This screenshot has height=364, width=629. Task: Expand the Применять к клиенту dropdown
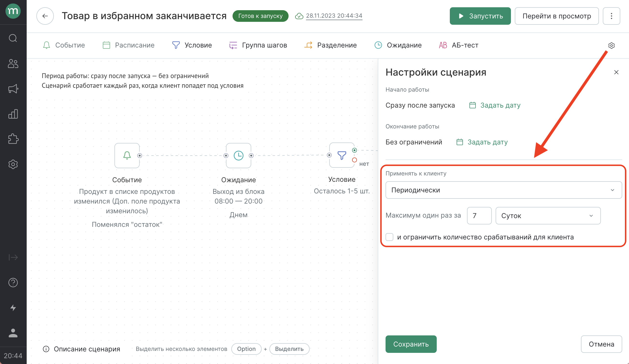click(502, 190)
